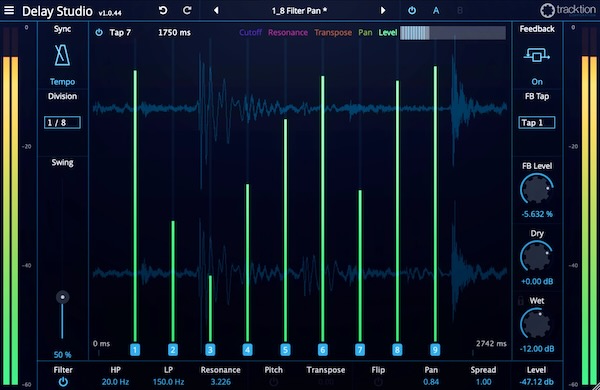The height and width of the screenshot is (390, 600).
Task: Click Feedback On label
Action: (x=537, y=82)
